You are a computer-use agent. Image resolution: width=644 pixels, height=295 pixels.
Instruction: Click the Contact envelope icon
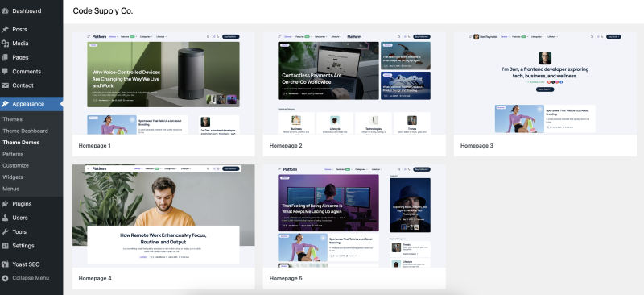click(x=5, y=85)
